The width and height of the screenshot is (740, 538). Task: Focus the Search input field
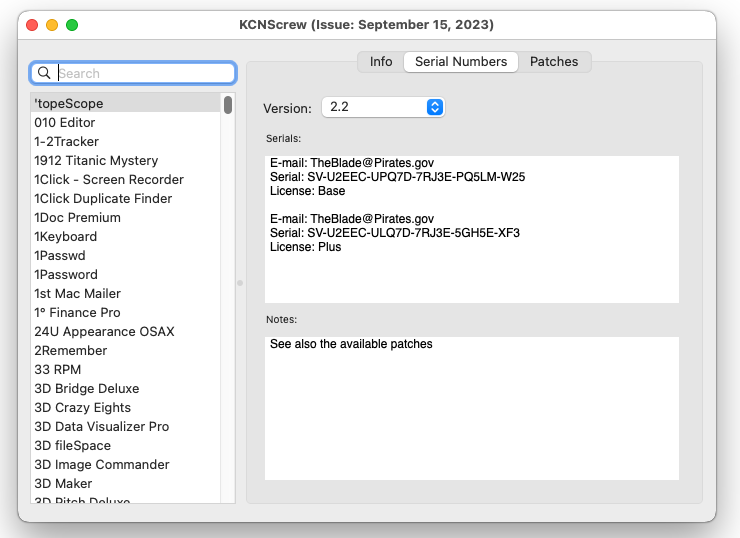[133, 73]
